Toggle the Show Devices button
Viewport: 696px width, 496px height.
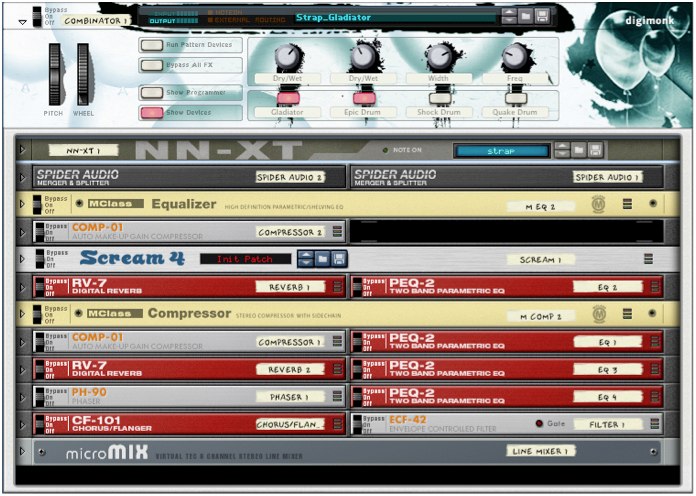(151, 112)
